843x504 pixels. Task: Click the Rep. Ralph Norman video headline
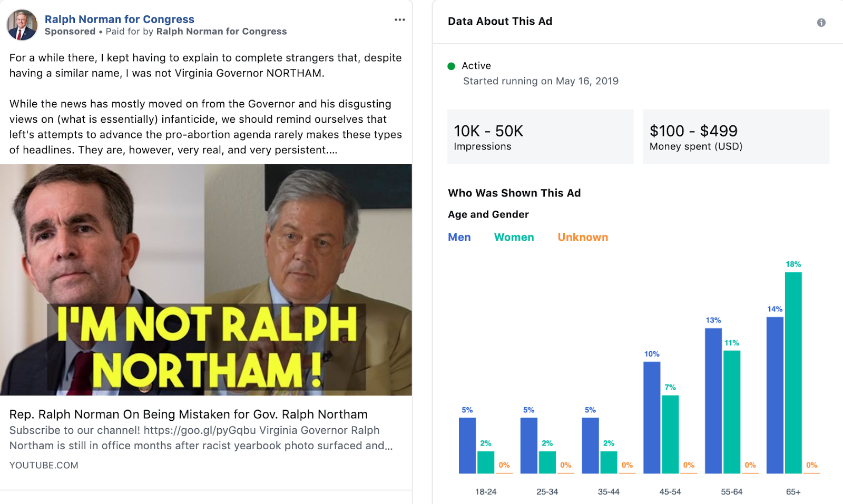(x=189, y=414)
